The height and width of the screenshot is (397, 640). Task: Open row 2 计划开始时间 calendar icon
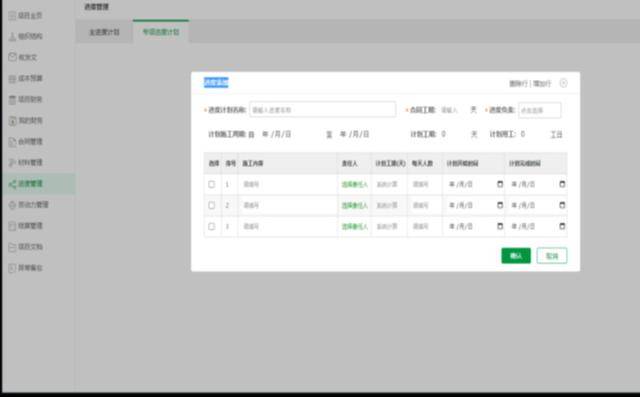(500, 205)
